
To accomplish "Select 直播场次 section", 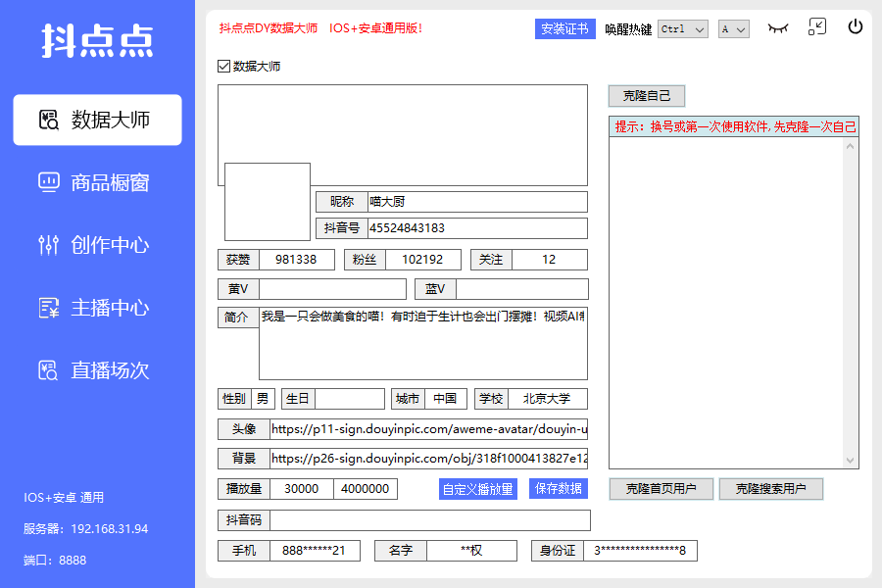I will pos(110,370).
